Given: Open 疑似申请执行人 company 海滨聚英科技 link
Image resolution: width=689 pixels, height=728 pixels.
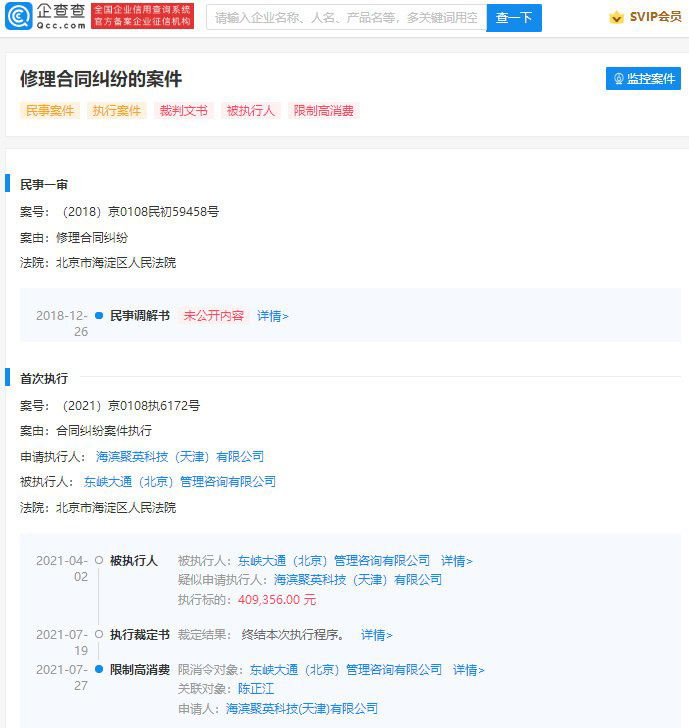Looking at the screenshot, I should (358, 580).
